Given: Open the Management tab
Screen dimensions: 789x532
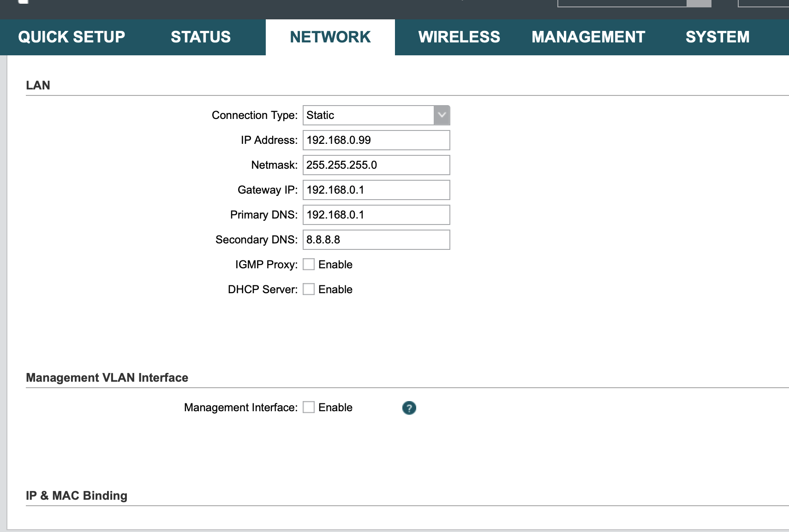Looking at the screenshot, I should coord(588,37).
